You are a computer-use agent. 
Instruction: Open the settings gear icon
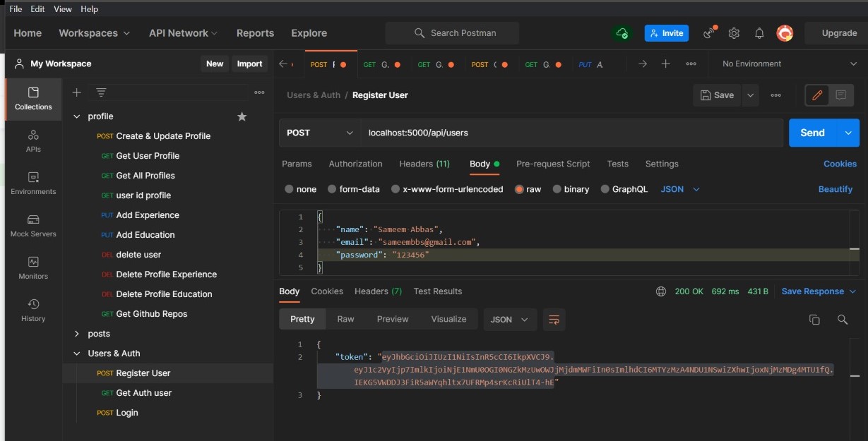[734, 33]
